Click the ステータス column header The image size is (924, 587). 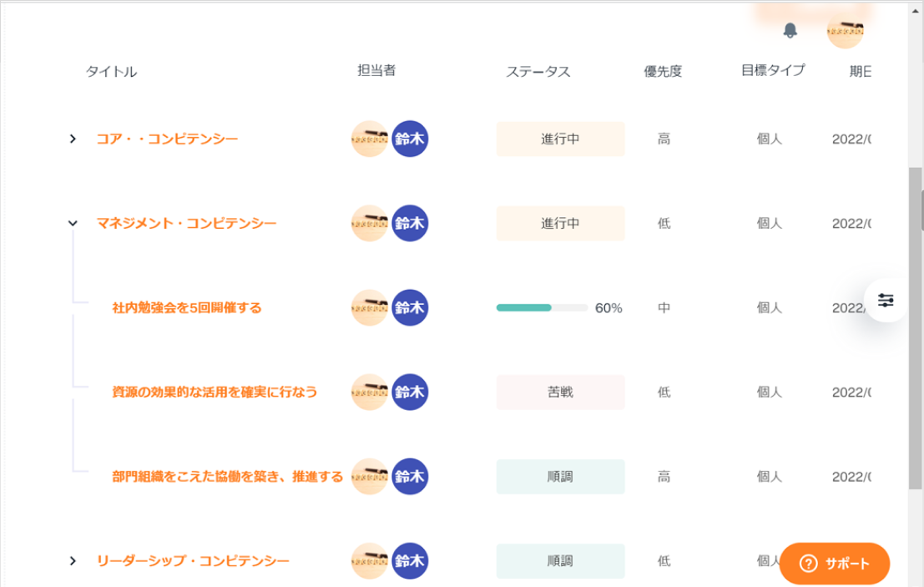click(538, 72)
